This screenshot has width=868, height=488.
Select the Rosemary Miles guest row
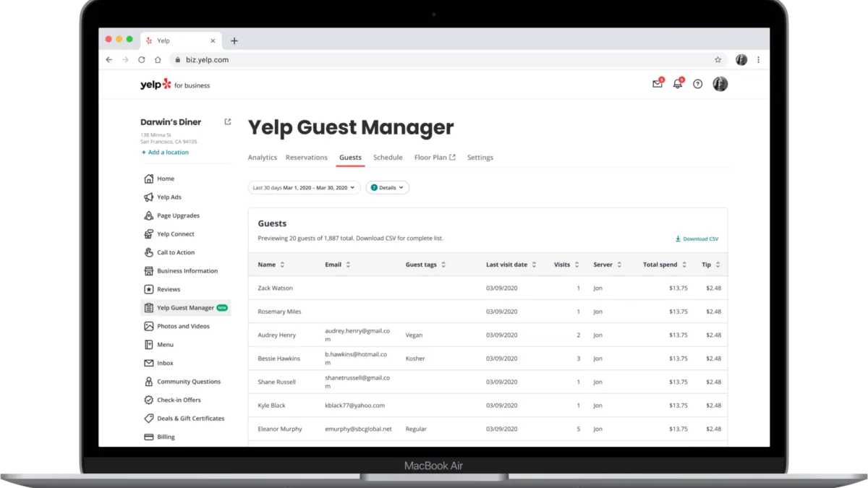coord(488,312)
